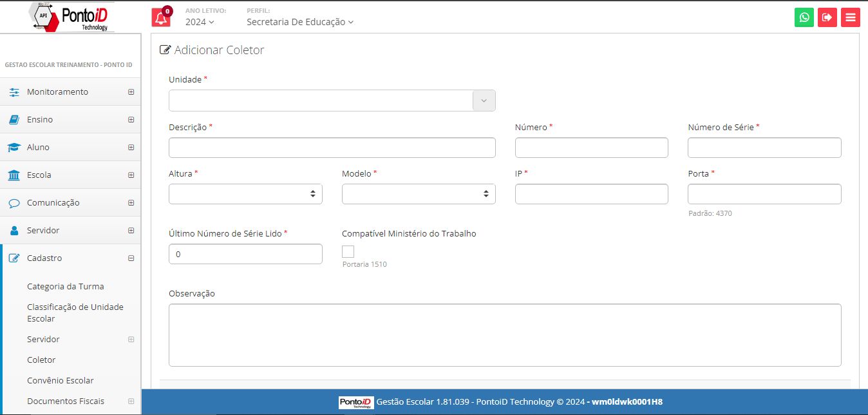Open Servidor link under Cadastro
Viewport: 868px width, 415px height.
(x=43, y=340)
